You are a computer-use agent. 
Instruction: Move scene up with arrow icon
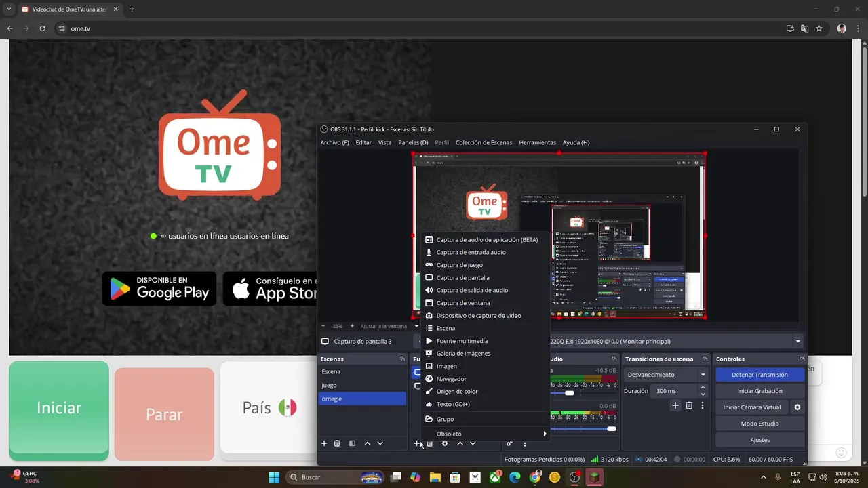[368, 443]
